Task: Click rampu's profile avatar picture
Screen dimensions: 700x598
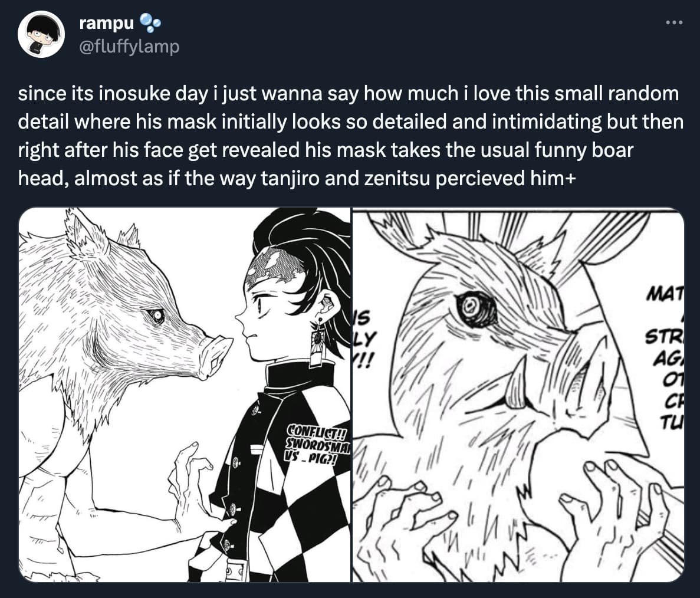Action: click(41, 34)
